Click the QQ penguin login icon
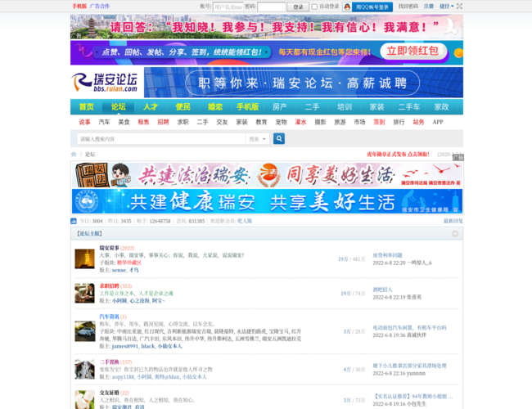532x409 pixels. (347, 7)
